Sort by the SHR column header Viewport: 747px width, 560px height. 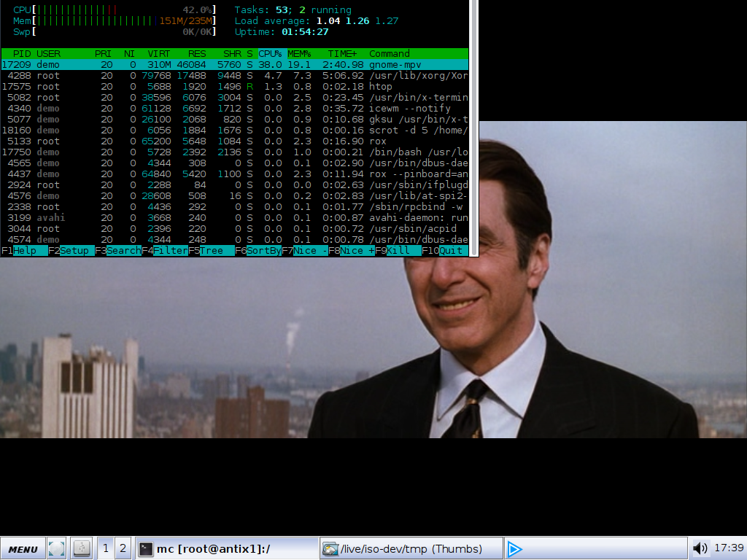coord(232,54)
